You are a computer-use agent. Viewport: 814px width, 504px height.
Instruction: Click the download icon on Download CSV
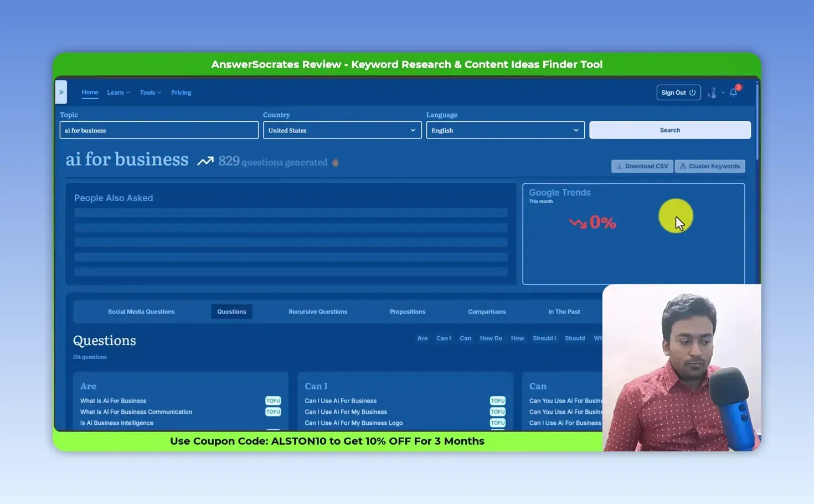(x=620, y=166)
